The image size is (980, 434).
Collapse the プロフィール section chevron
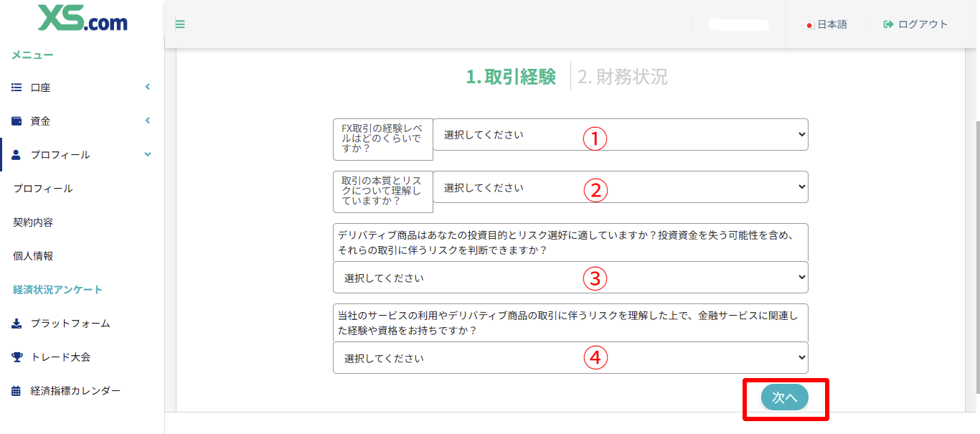[x=147, y=154]
